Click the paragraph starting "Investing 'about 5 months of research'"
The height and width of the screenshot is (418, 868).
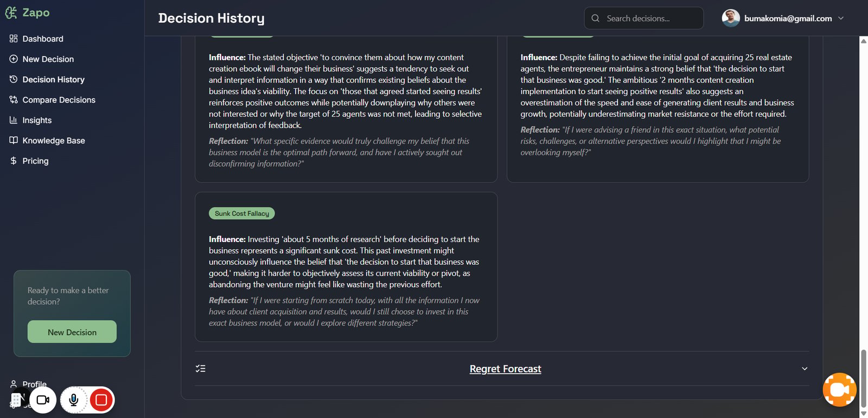coord(344,262)
